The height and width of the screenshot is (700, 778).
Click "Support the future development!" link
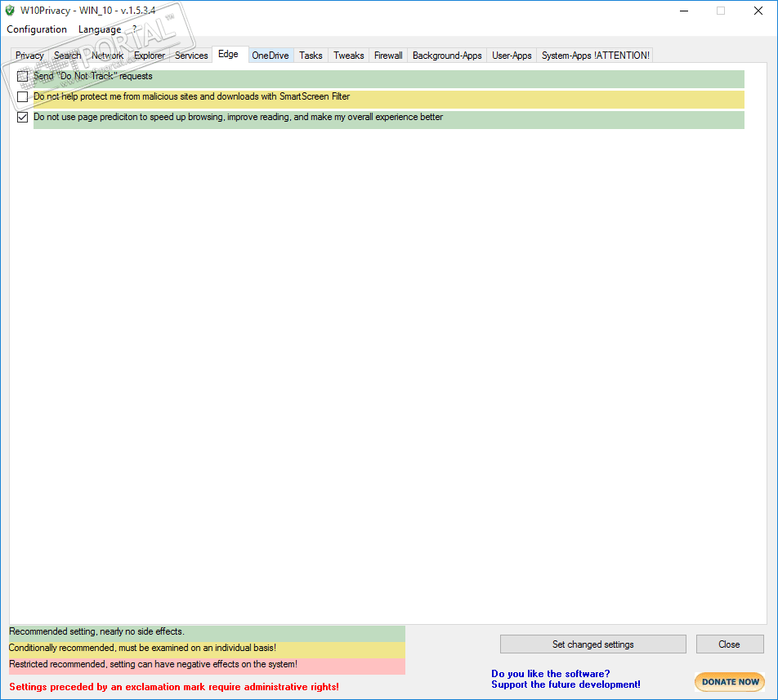coord(566,684)
